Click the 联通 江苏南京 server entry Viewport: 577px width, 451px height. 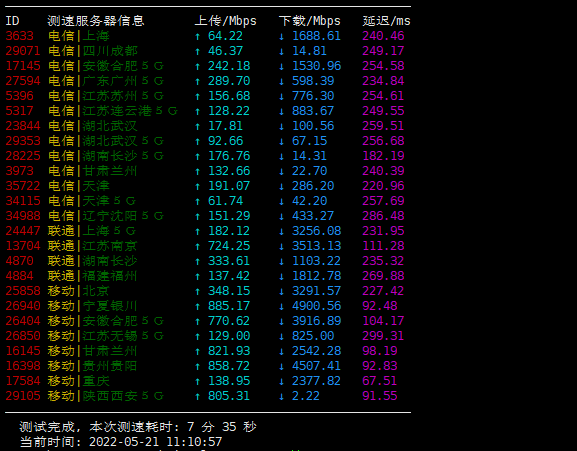[x=92, y=246]
